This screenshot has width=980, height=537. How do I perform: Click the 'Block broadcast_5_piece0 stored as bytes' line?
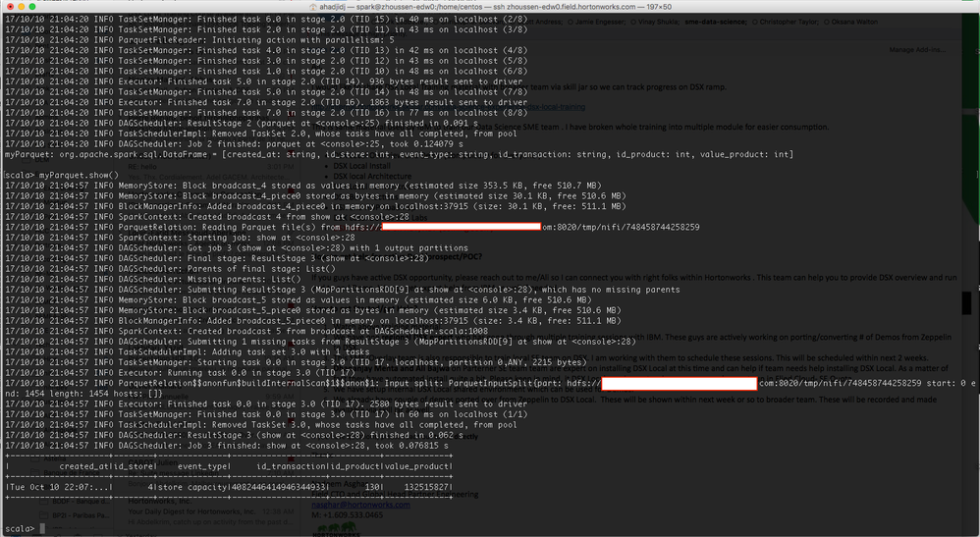pos(312,310)
